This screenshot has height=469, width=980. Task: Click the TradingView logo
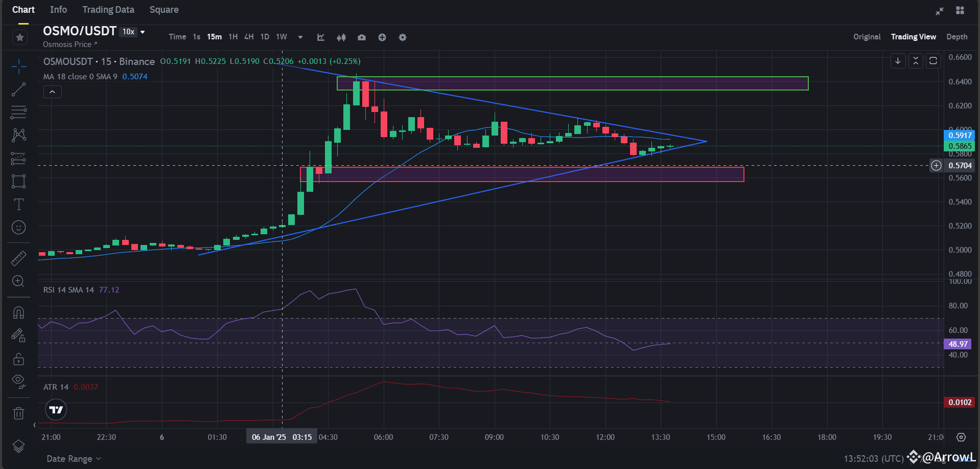pos(56,410)
